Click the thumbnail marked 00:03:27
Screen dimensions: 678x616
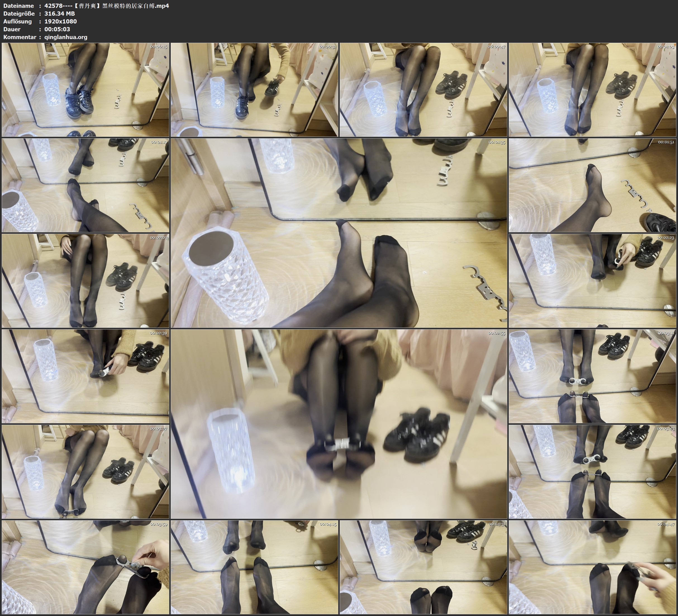[x=85, y=472]
